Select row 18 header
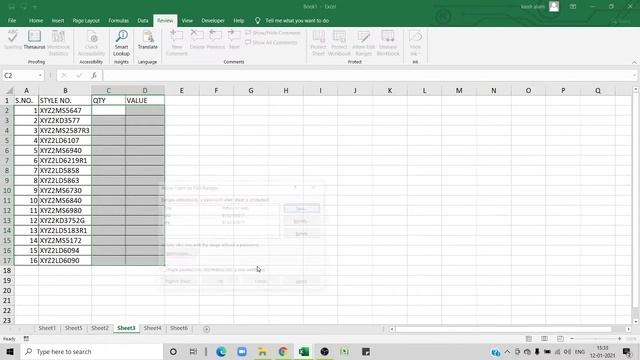This screenshot has height=360, width=640. click(x=7, y=271)
